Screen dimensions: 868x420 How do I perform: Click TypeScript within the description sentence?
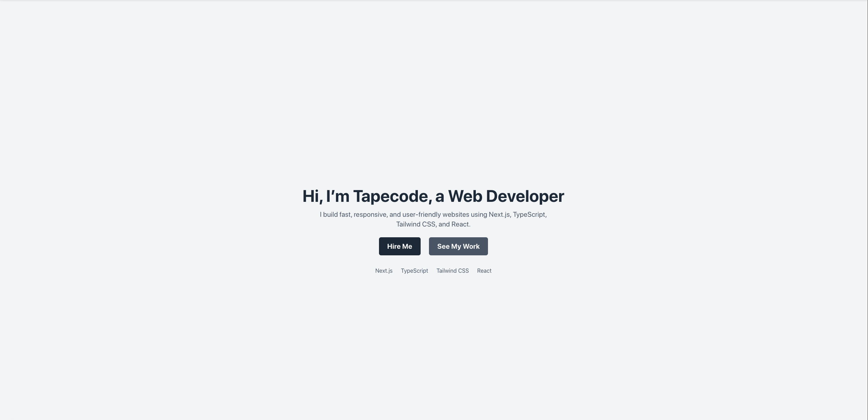(x=530, y=215)
